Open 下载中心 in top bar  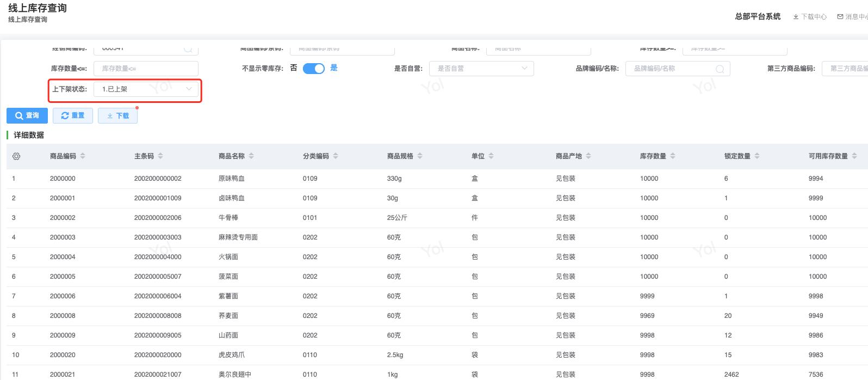pyautogui.click(x=810, y=17)
